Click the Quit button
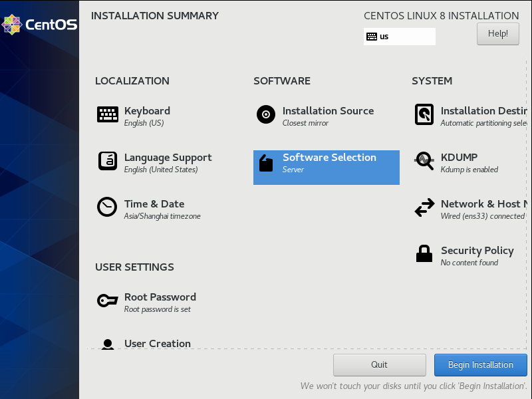 tap(379, 364)
